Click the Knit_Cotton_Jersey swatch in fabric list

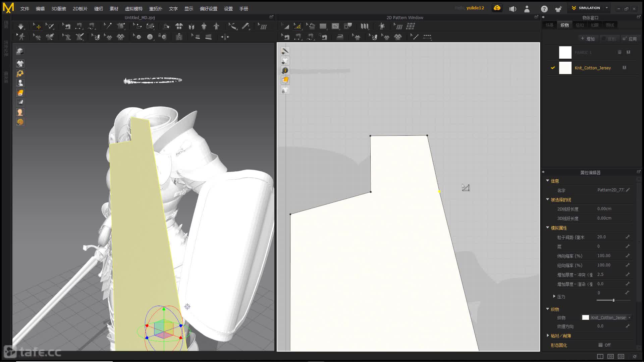tap(565, 68)
